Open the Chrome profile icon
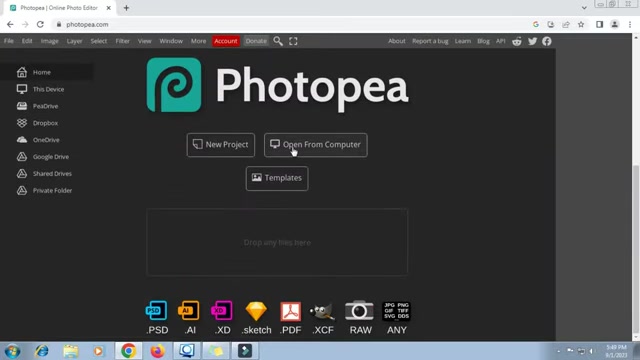 pos(615,24)
